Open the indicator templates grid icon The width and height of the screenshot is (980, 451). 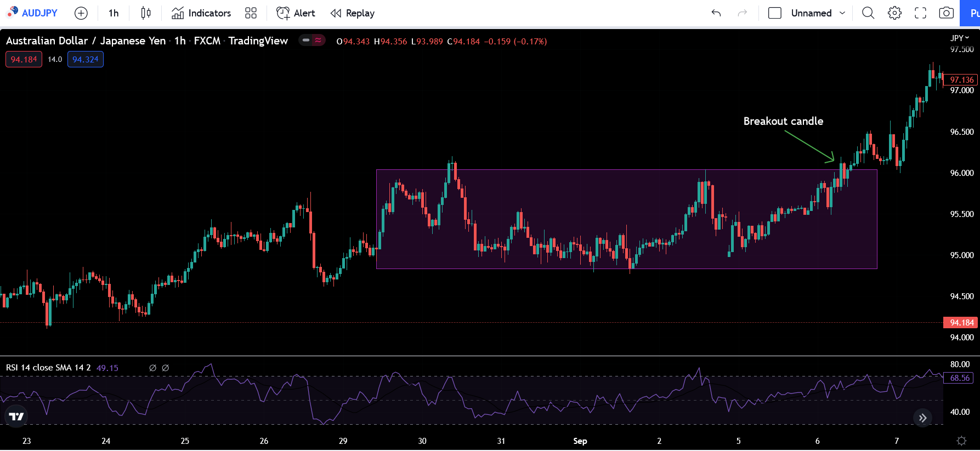pyautogui.click(x=251, y=13)
